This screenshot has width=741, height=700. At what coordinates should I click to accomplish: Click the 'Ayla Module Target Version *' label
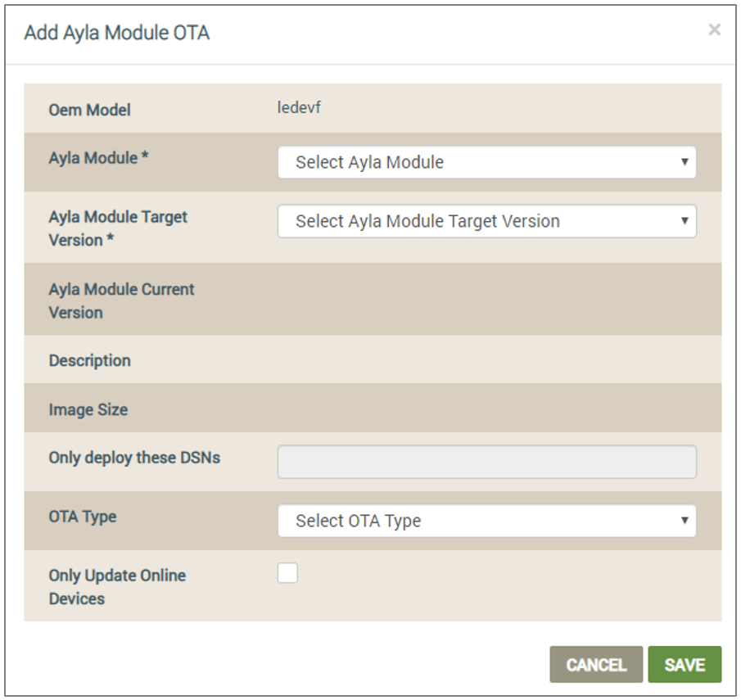point(118,228)
